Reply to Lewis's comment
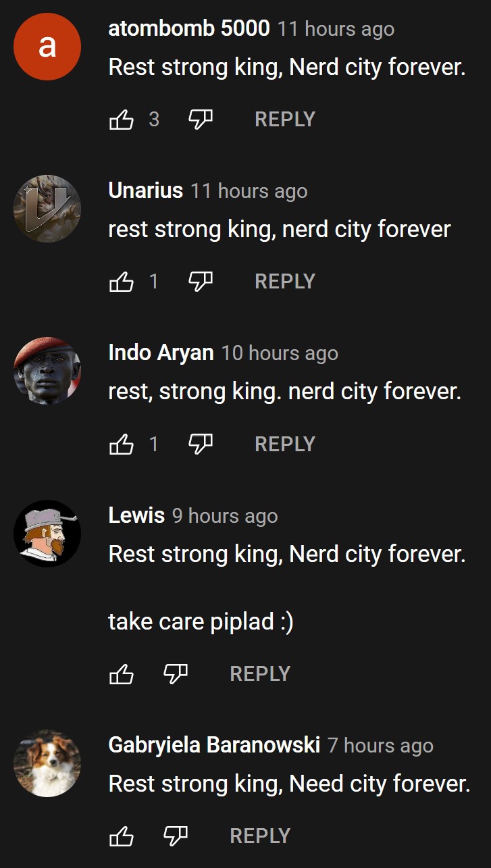This screenshot has width=491, height=868. click(x=260, y=673)
